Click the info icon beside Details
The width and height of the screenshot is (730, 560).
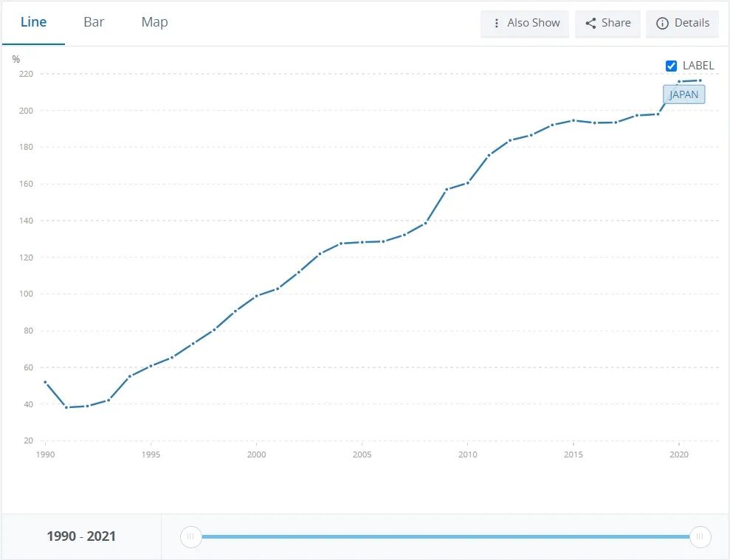pos(663,23)
